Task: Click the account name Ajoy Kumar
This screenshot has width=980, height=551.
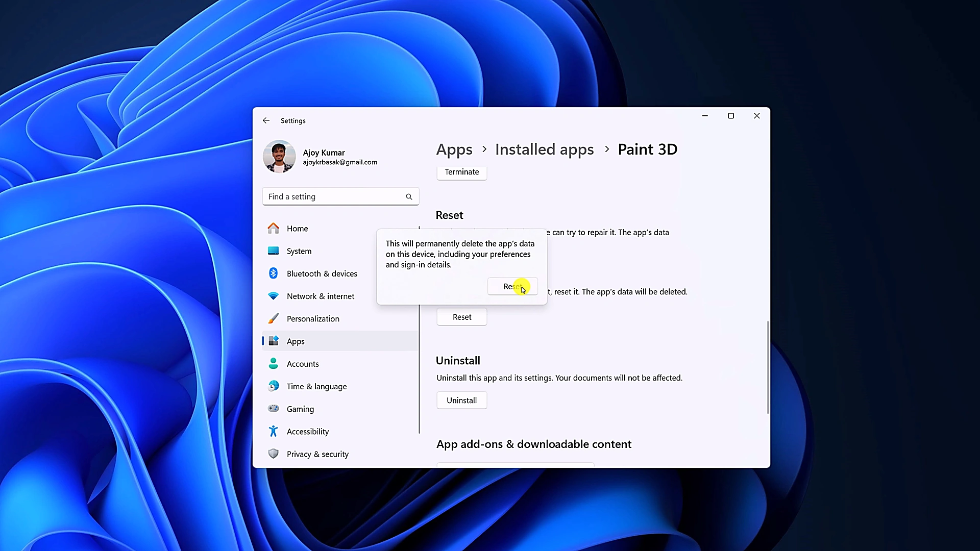Action: (x=324, y=153)
